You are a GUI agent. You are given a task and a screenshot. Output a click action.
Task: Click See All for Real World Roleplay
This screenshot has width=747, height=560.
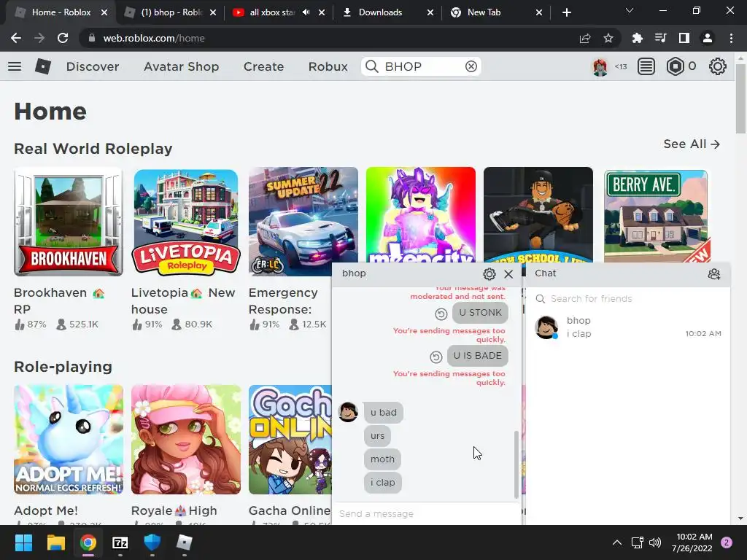692,144
